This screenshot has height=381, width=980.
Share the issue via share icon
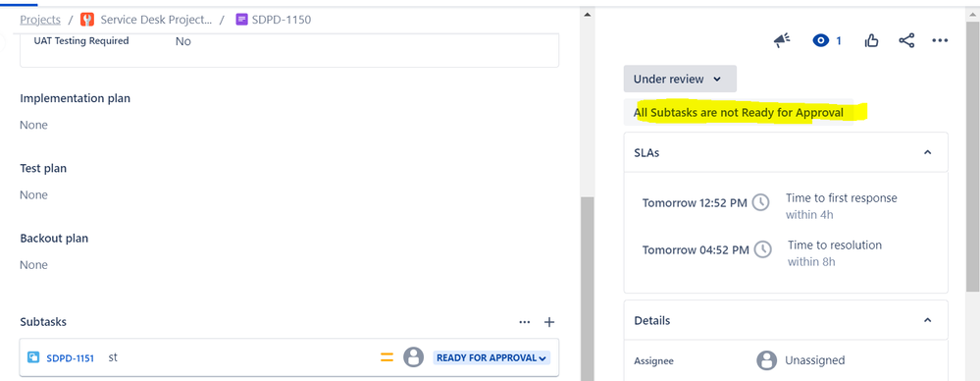[x=906, y=40]
